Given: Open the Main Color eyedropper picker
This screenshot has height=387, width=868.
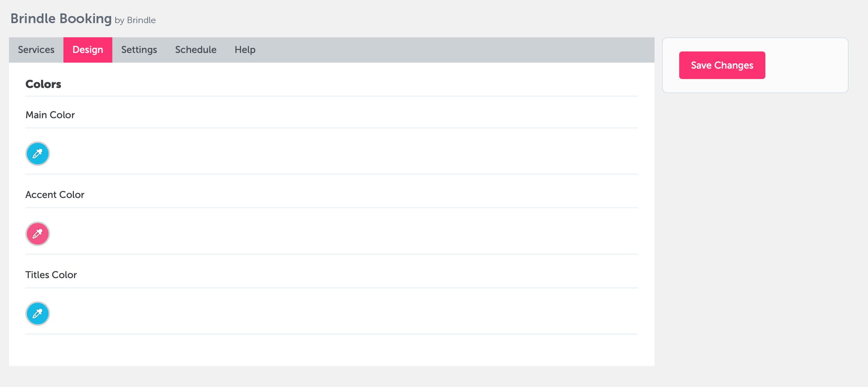Looking at the screenshot, I should click(x=37, y=154).
